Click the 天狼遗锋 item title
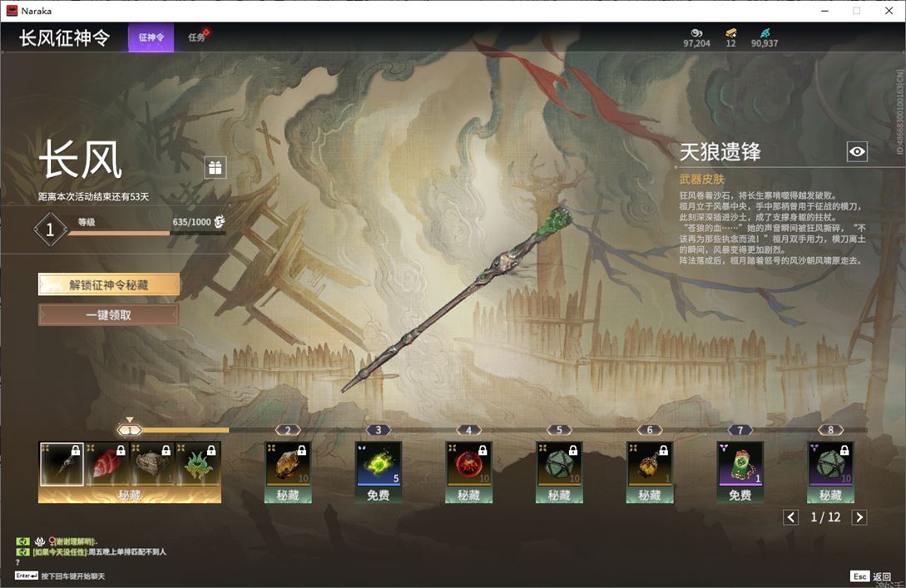The image size is (906, 588). (720, 152)
